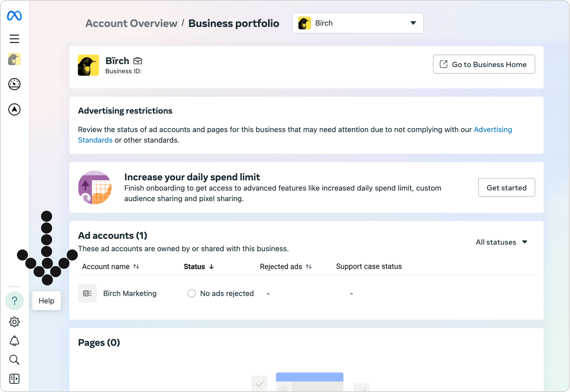The image size is (570, 392).
Task: Click the Meta logo icon
Action: (x=14, y=16)
